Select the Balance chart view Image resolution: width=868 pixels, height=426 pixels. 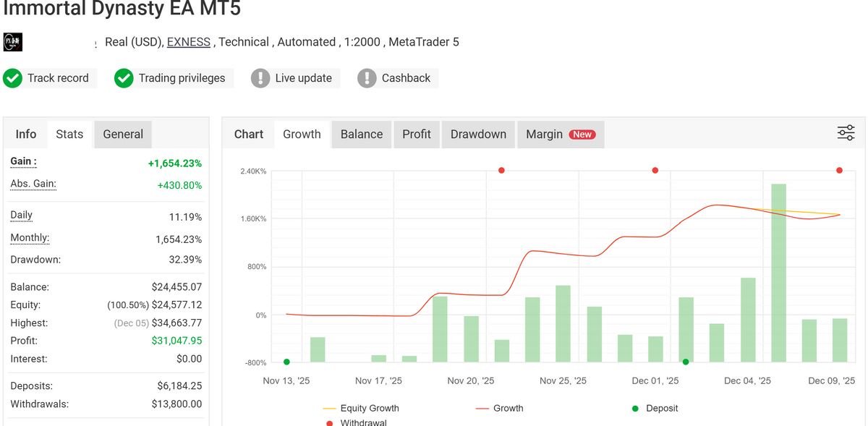tap(361, 134)
